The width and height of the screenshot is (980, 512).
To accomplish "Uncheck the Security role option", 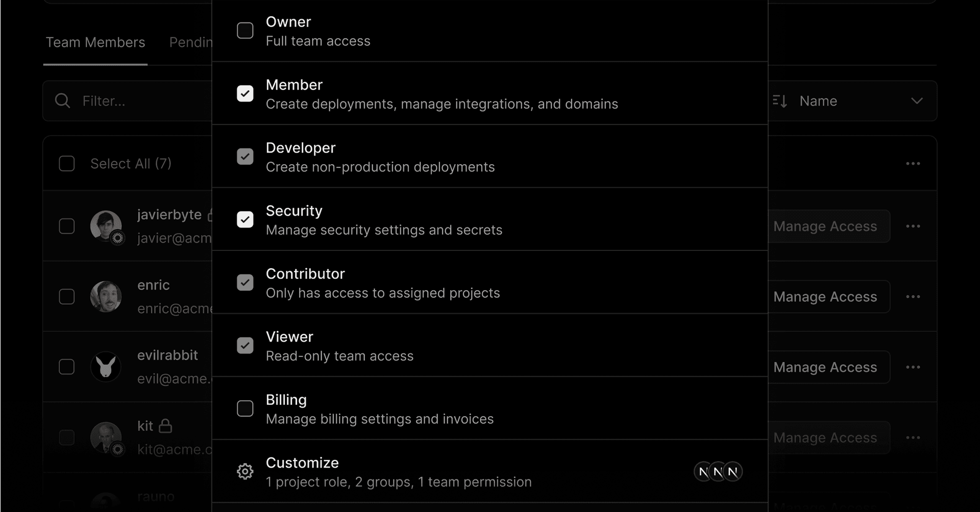I will [x=245, y=220].
